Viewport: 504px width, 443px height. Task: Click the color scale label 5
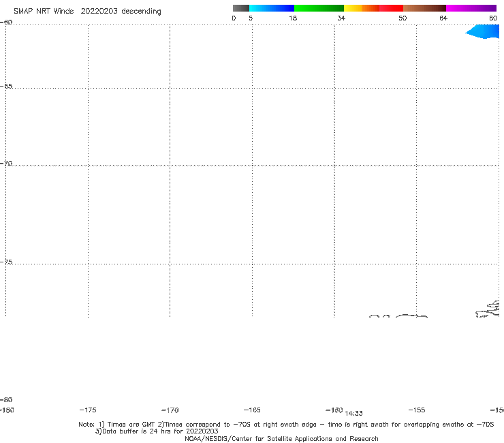point(251,18)
